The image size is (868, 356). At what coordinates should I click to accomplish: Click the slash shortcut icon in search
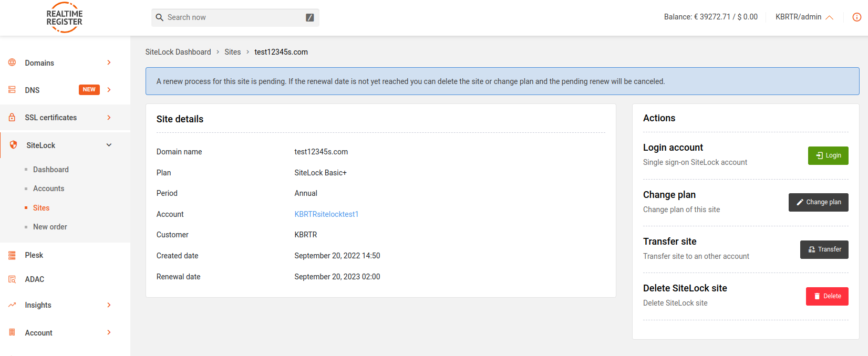pos(310,18)
